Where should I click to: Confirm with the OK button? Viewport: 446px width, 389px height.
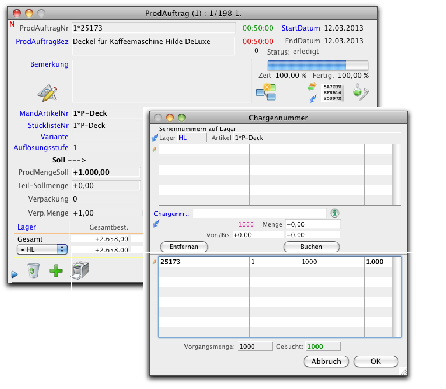(x=376, y=361)
